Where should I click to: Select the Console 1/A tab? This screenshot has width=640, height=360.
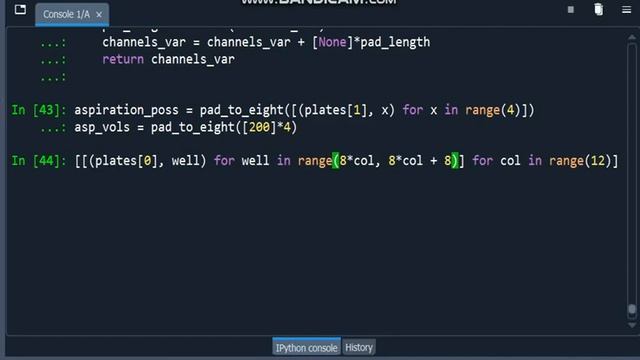click(72, 14)
